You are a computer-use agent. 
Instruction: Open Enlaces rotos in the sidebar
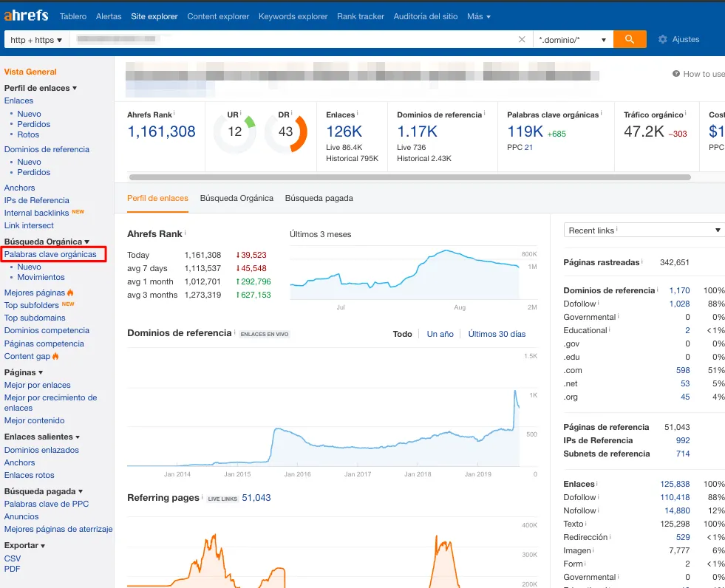pos(29,475)
